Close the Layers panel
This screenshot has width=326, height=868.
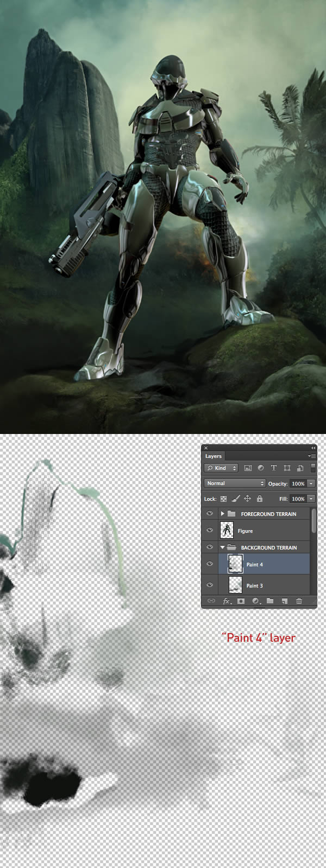coord(206,448)
